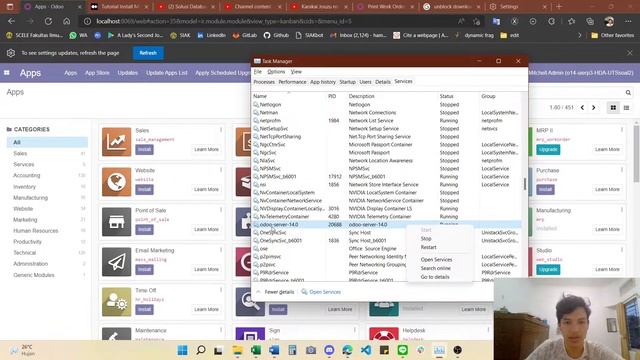Viewport: 640px width, 360px height.
Task: Open the LinkedIn bookmark
Action: 211,36
